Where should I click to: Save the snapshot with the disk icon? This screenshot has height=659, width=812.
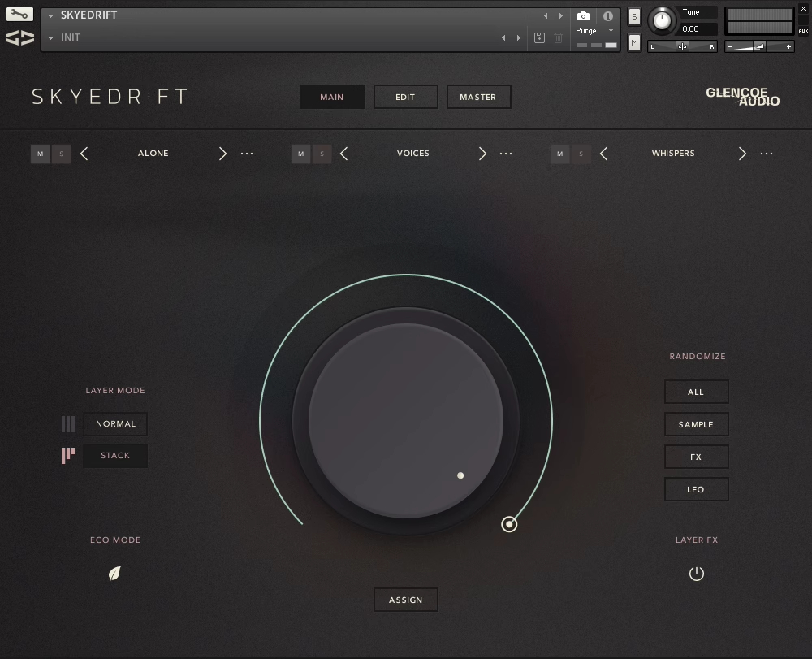(x=539, y=38)
